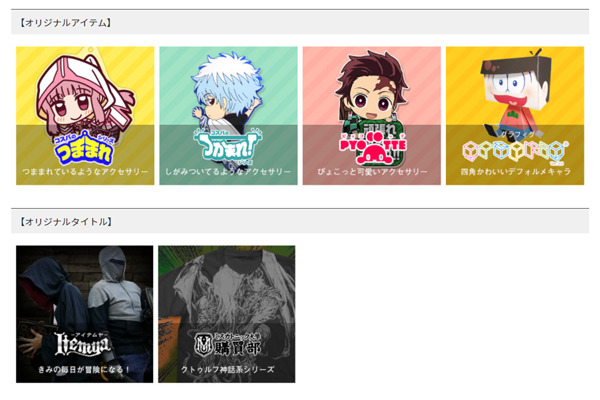Click the colorful グラフィグ cube logo
Screen dimensions: 600x400
click(x=515, y=150)
